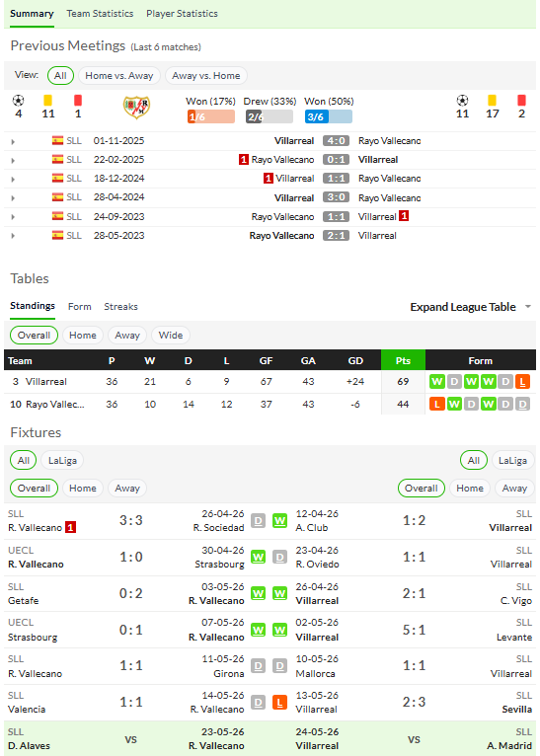The image size is (540, 756).
Task: Select the Wide standings filter
Action: 171,336
